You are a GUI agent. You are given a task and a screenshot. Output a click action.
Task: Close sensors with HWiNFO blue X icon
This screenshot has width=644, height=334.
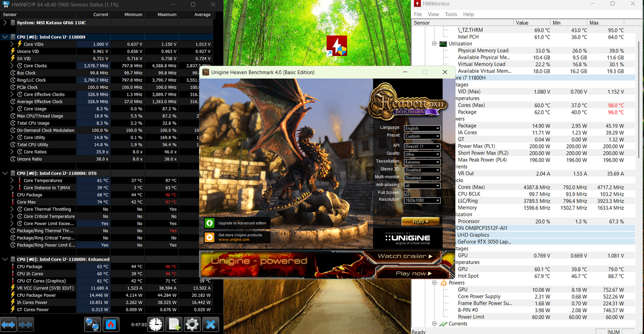click(x=211, y=325)
